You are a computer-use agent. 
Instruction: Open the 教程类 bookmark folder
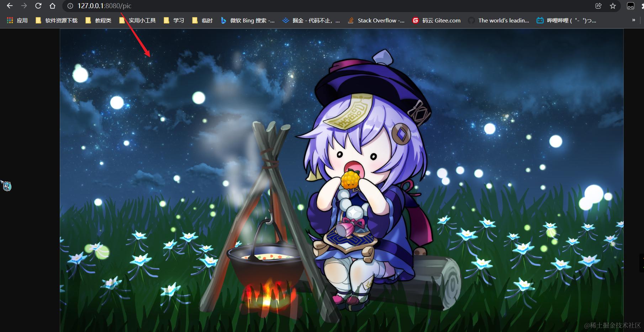point(99,20)
